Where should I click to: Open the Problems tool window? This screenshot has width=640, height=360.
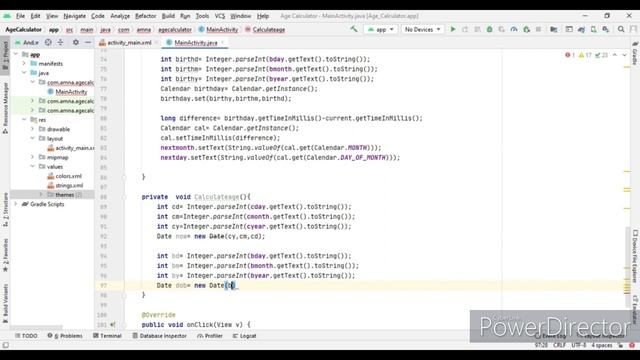65,336
